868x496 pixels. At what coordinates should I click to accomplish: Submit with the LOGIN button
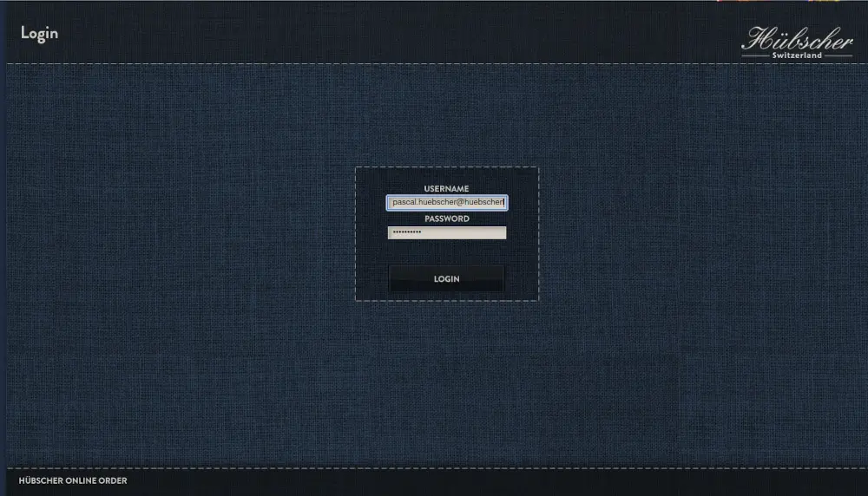tap(447, 278)
